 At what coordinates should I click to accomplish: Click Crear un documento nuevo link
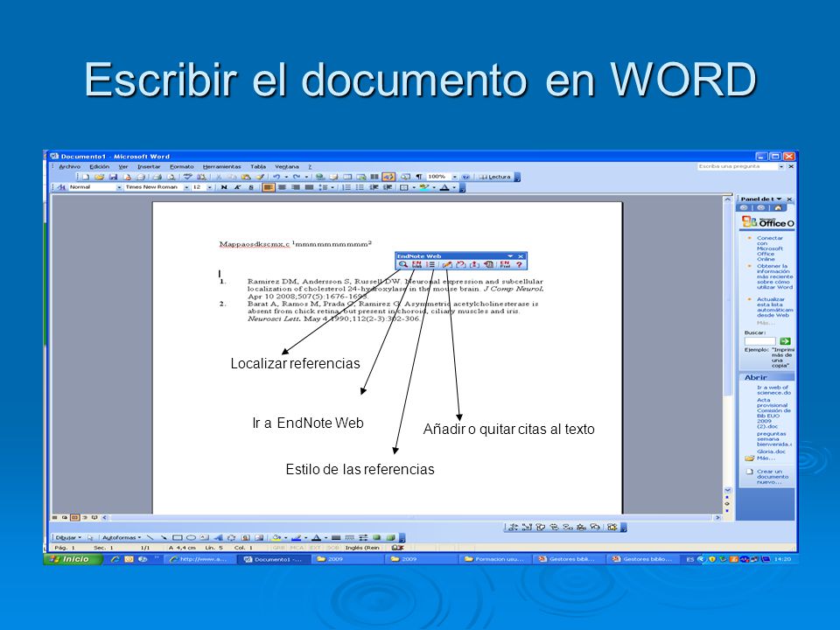click(x=772, y=477)
